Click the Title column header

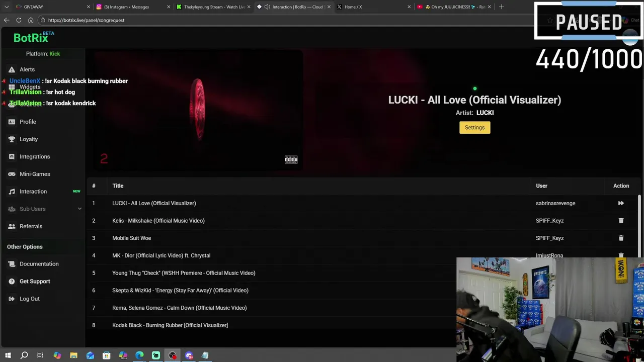point(118,186)
